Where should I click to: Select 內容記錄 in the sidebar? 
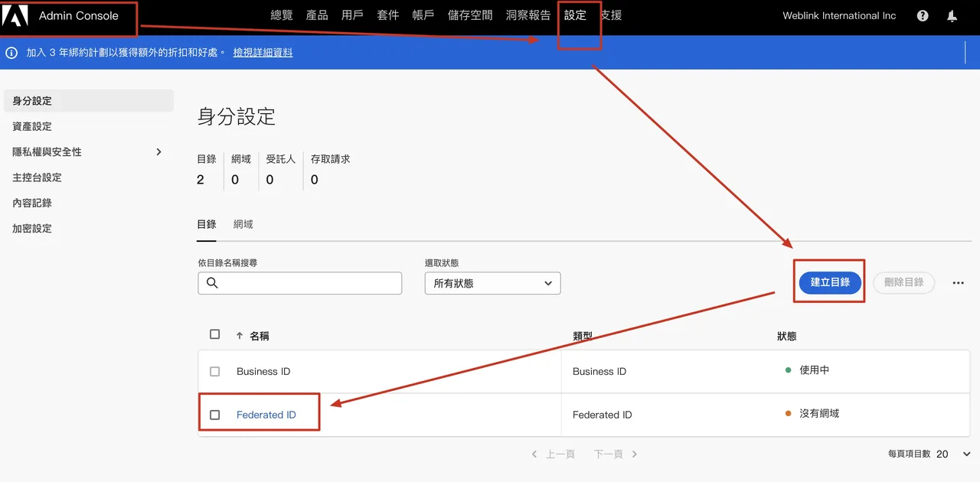pos(32,203)
